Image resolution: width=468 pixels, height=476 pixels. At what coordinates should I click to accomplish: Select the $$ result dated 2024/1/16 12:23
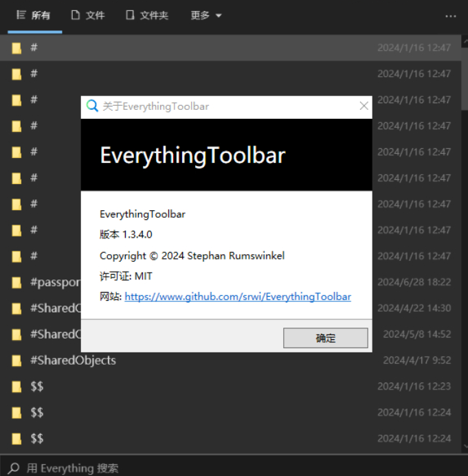(x=231, y=387)
